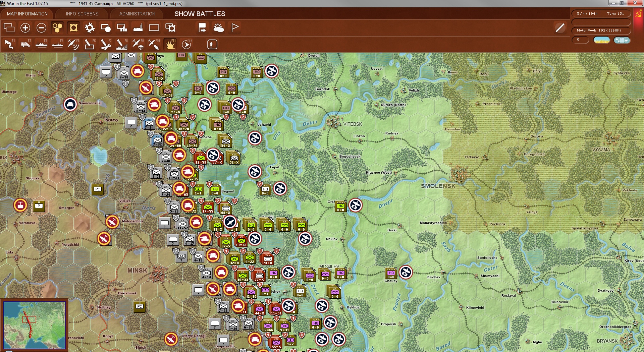Select the PC unit counter near Stolbtsy
644x352 pixels.
point(140,306)
